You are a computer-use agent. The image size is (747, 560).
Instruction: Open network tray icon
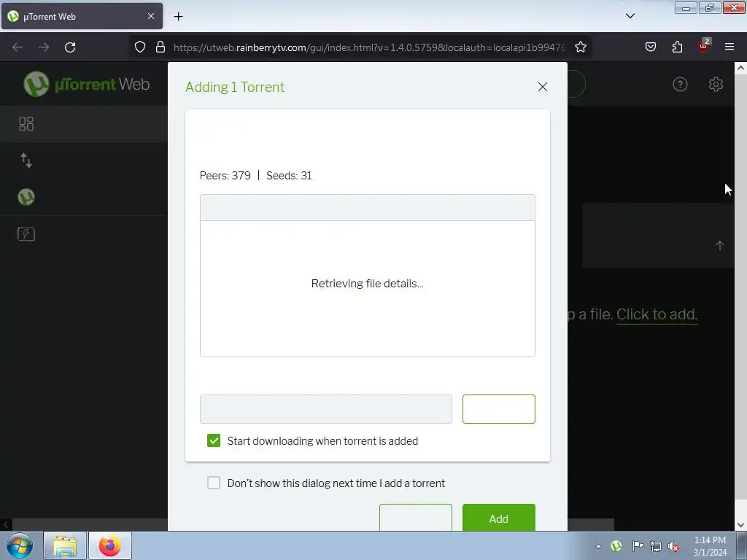656,546
